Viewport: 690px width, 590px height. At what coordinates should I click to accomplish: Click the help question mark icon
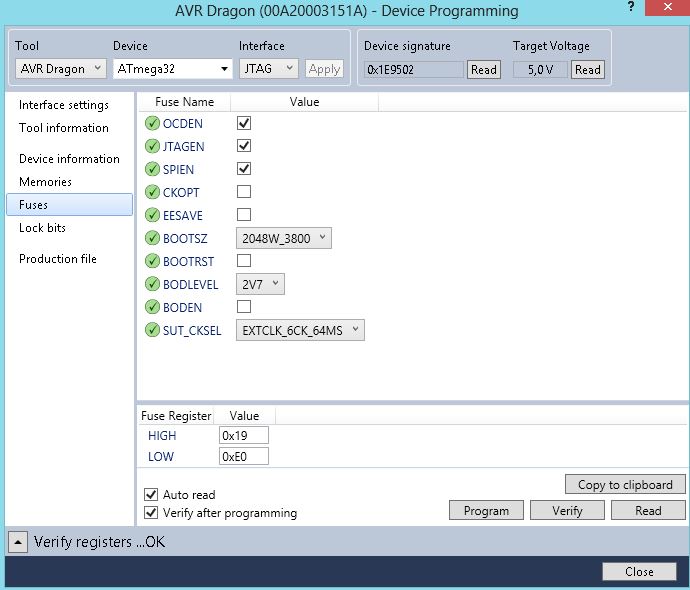pos(631,7)
